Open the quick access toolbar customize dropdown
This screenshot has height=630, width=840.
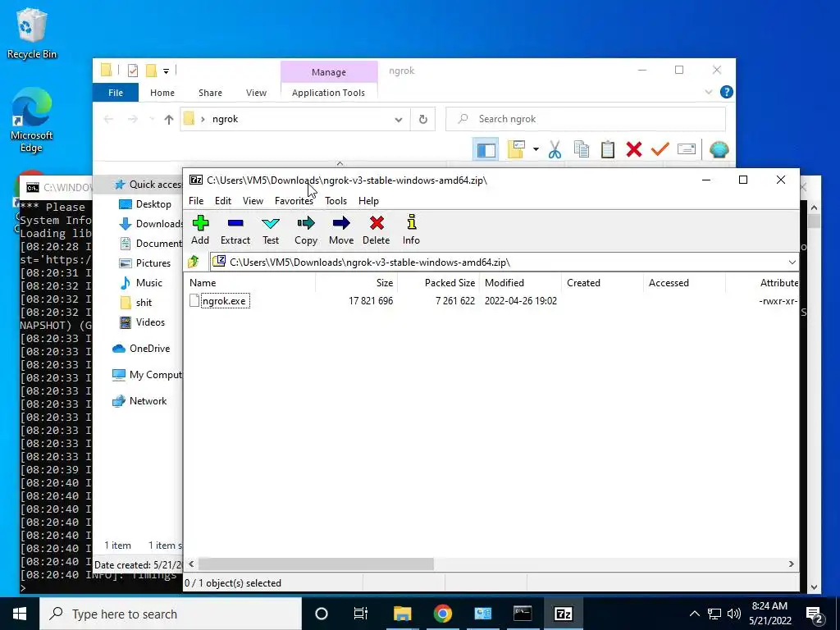click(x=166, y=71)
